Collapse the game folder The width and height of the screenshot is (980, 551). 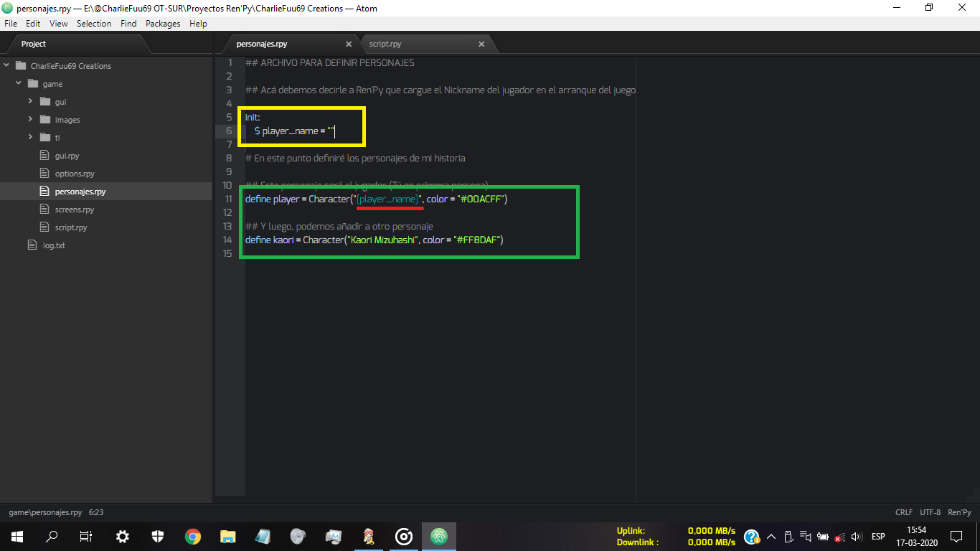click(x=19, y=84)
